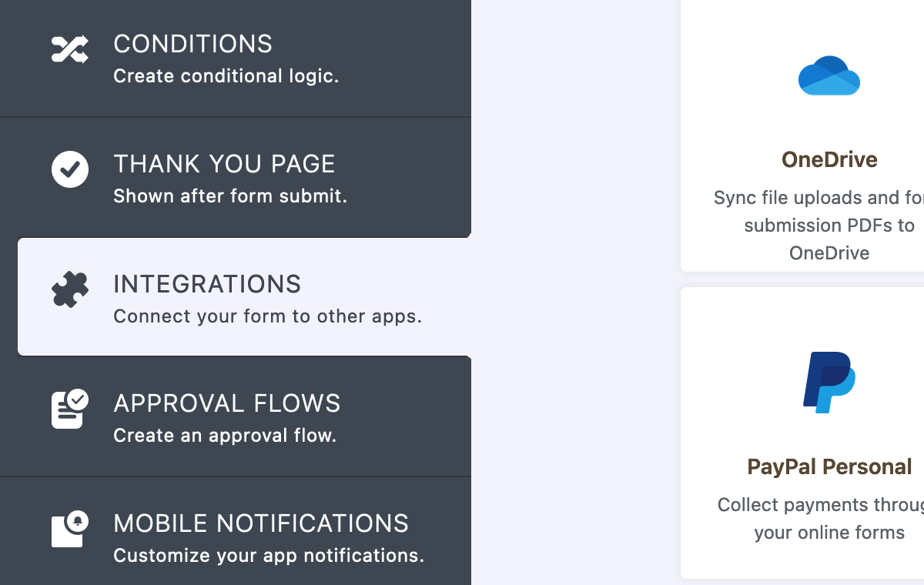The height and width of the screenshot is (585, 924).
Task: Click the PayPal logo
Action: (829, 382)
